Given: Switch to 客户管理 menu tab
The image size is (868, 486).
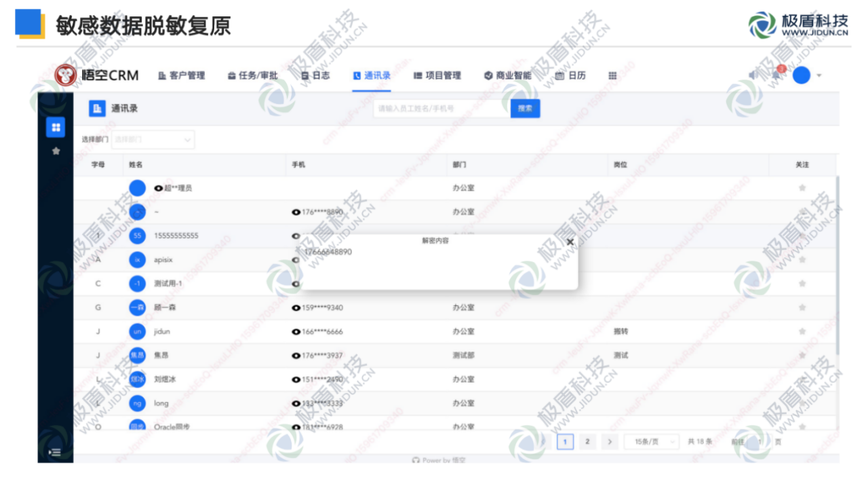Looking at the screenshot, I should coord(181,76).
